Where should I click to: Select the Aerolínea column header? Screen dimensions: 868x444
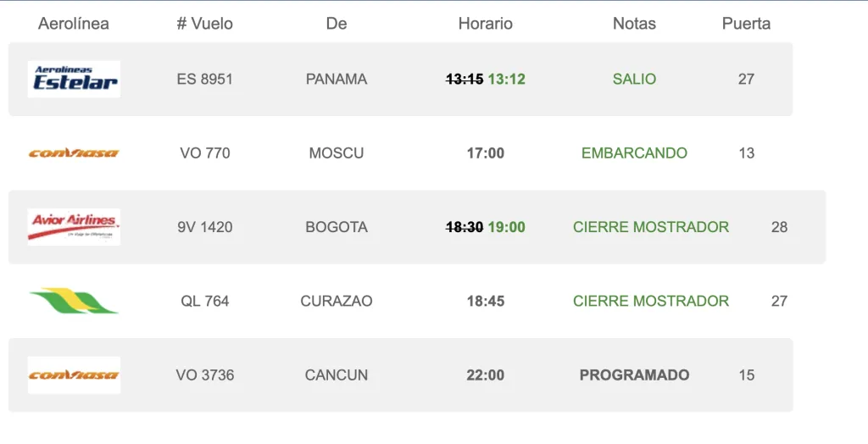tap(74, 23)
